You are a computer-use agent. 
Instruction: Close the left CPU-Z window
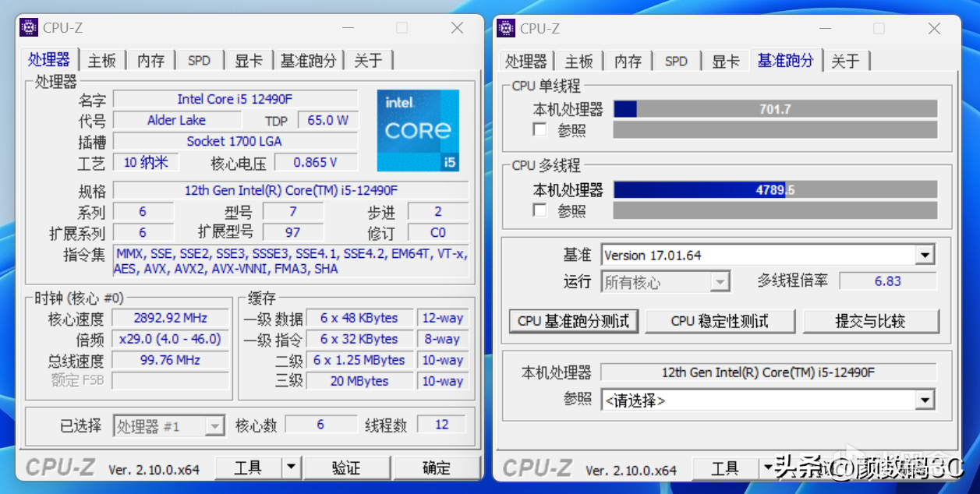(458, 28)
